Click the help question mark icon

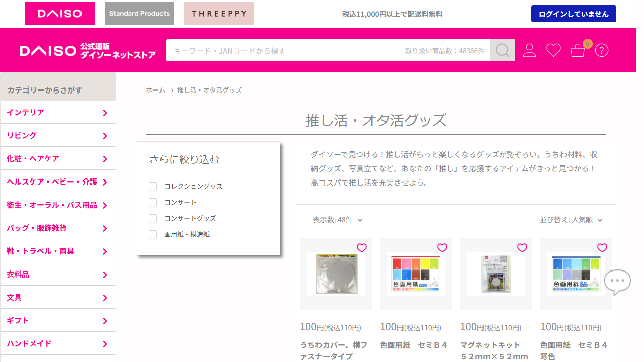click(602, 50)
